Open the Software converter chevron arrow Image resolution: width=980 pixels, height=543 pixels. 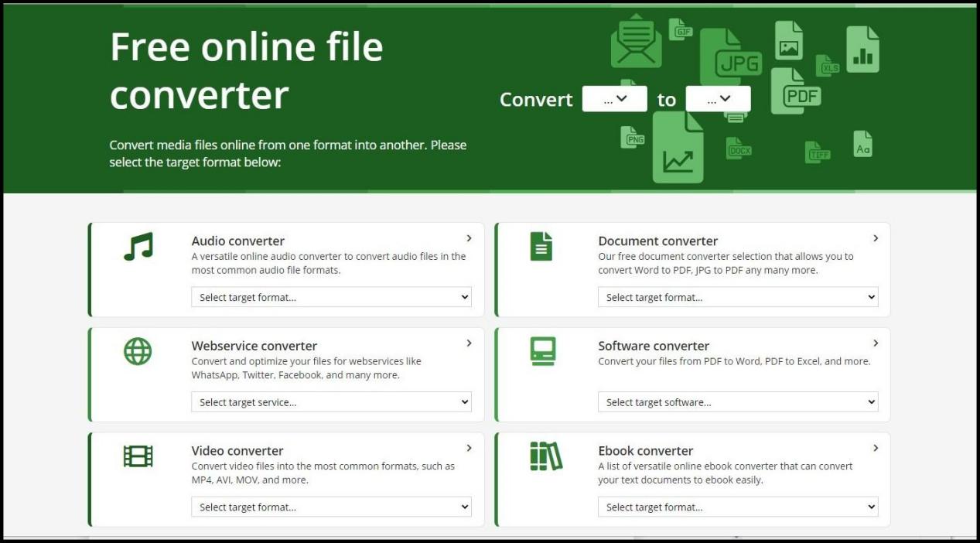(876, 343)
